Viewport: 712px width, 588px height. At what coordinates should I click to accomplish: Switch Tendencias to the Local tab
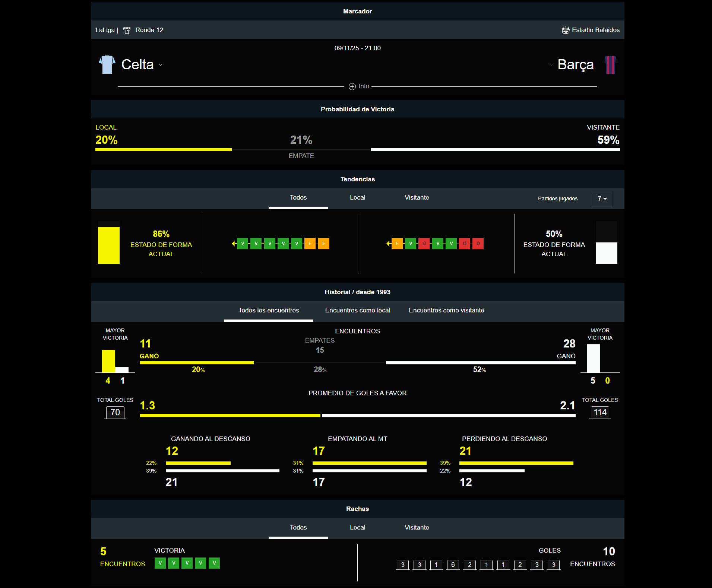point(357,198)
